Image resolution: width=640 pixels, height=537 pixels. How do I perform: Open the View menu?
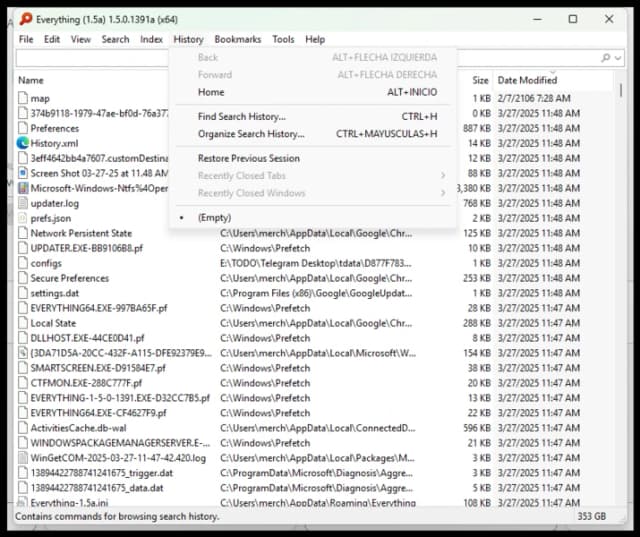pos(80,39)
